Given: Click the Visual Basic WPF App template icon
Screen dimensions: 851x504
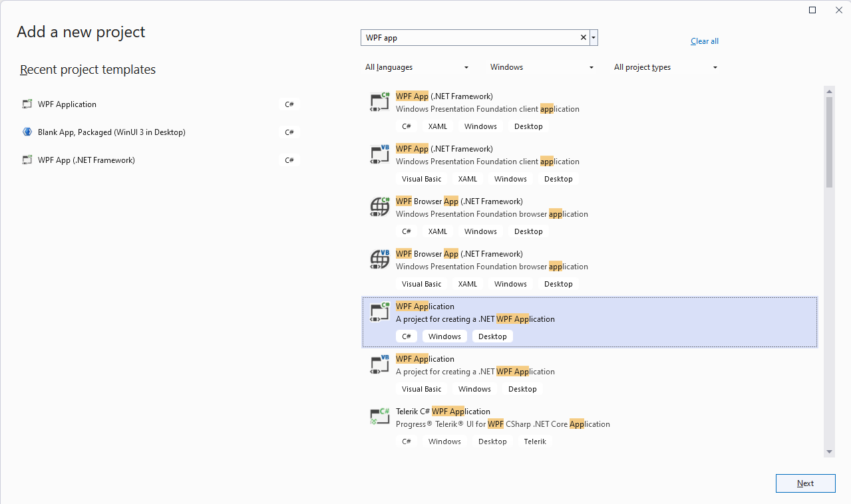Looking at the screenshot, I should click(379, 154).
